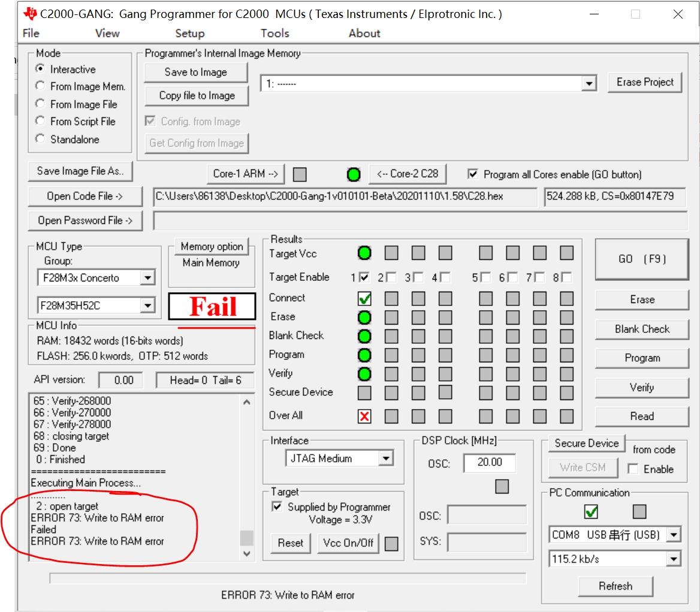700x612 pixels.
Task: Expand the image memory slot dropdown
Action: click(x=588, y=83)
